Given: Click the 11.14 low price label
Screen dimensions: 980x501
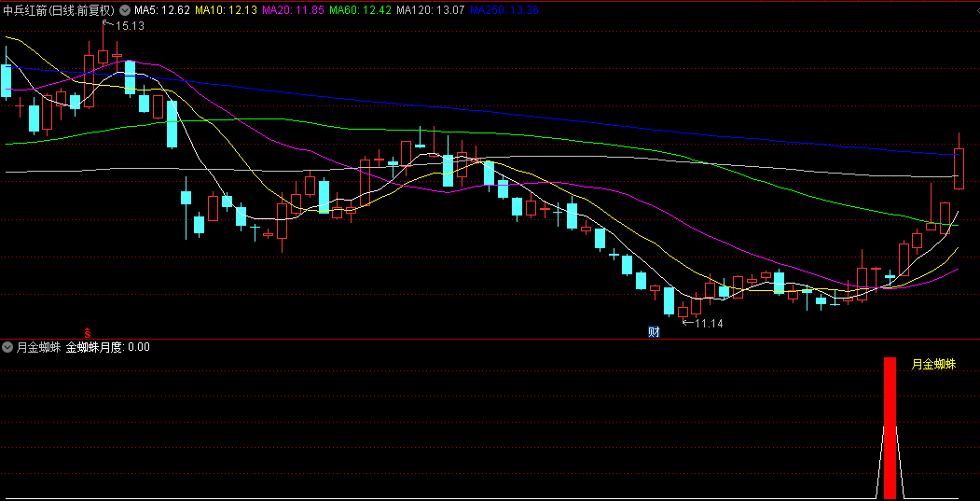Looking at the screenshot, I should pyautogui.click(x=709, y=324).
